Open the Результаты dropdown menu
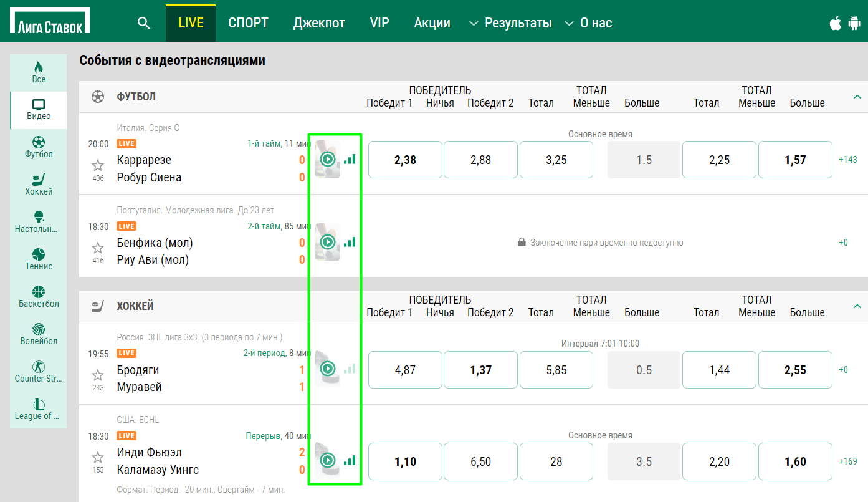Screen dimensions: 868x502 pyautogui.click(x=510, y=23)
